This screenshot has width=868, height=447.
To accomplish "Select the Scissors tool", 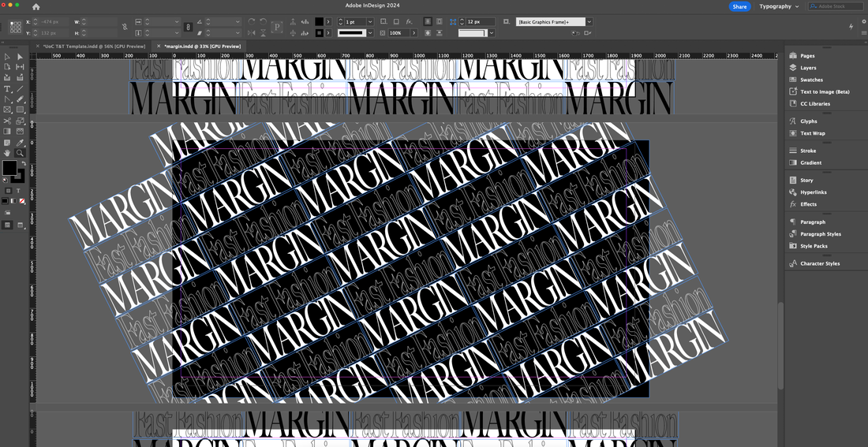I will [x=7, y=121].
